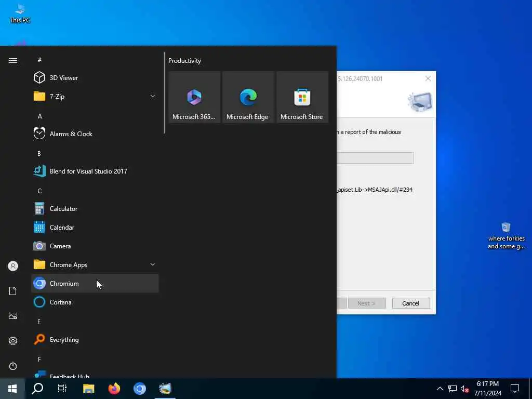Click Cancel in the dialog window
The width and height of the screenshot is (532, 399).
(411, 303)
